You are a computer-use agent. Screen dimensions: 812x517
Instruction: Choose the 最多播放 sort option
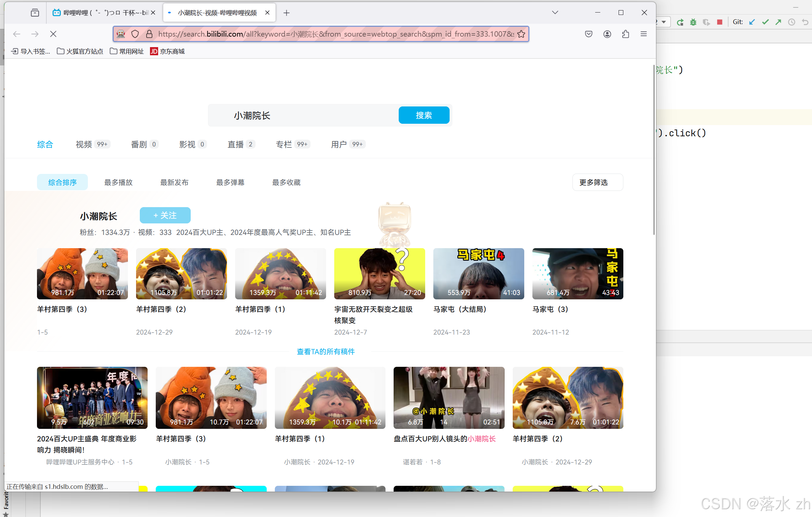tap(118, 182)
